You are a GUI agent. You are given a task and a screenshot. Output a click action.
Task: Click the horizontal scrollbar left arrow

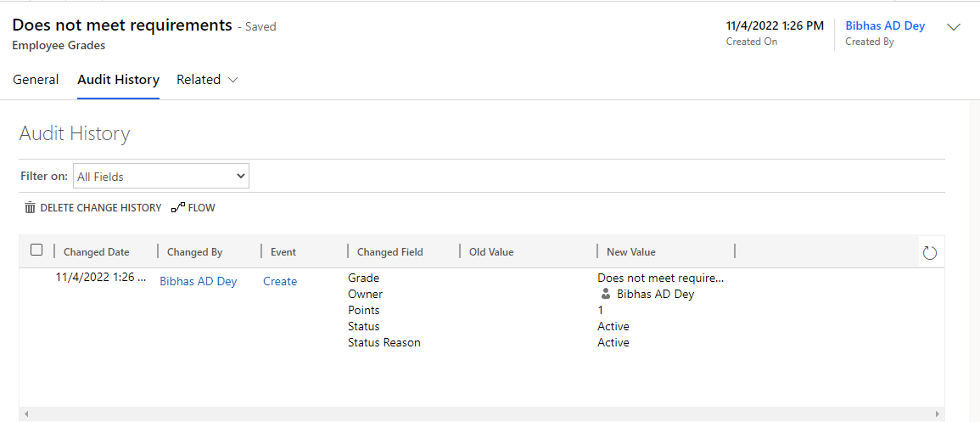tap(25, 414)
